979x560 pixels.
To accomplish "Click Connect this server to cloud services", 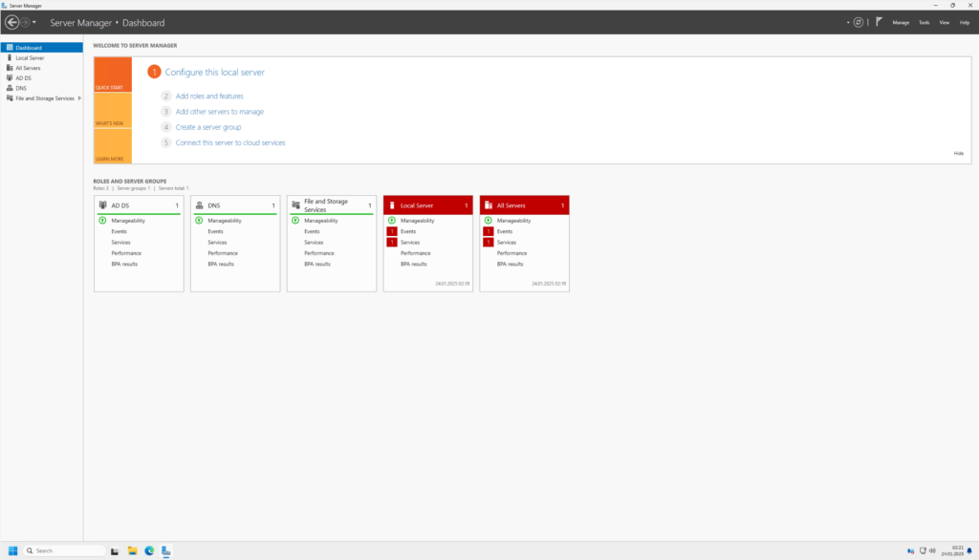I will coord(230,143).
